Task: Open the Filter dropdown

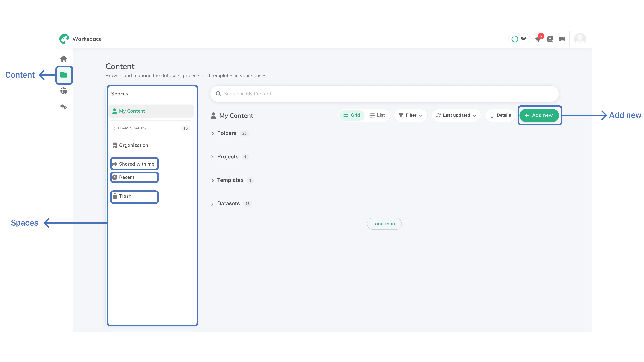Action: coord(411,115)
